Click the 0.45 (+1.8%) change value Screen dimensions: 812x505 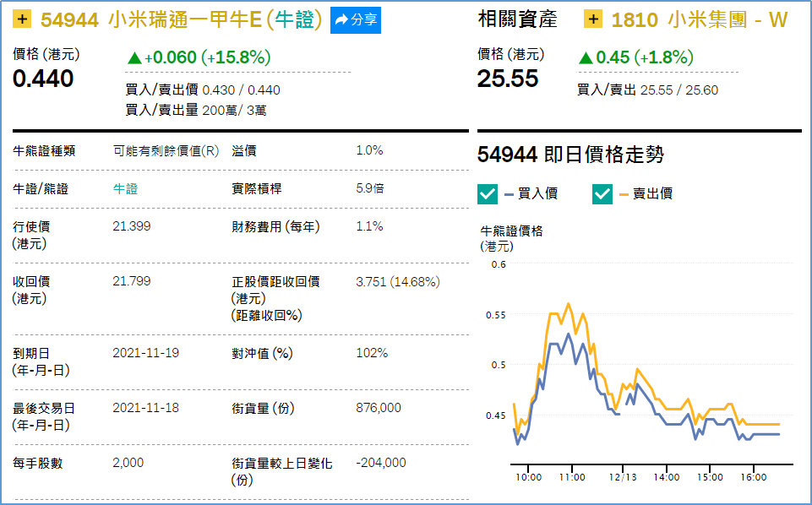click(636, 57)
